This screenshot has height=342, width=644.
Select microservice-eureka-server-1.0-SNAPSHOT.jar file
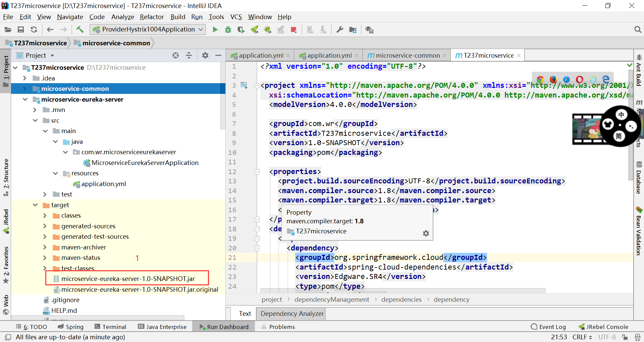click(128, 279)
